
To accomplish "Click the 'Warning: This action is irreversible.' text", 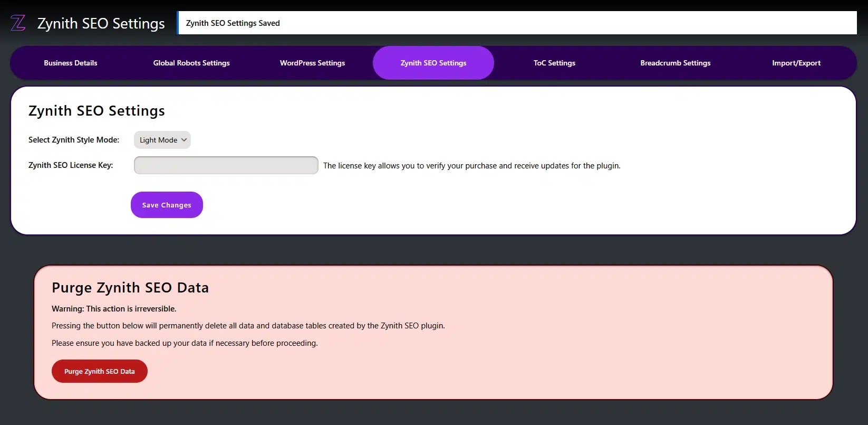I will pyautogui.click(x=114, y=309).
